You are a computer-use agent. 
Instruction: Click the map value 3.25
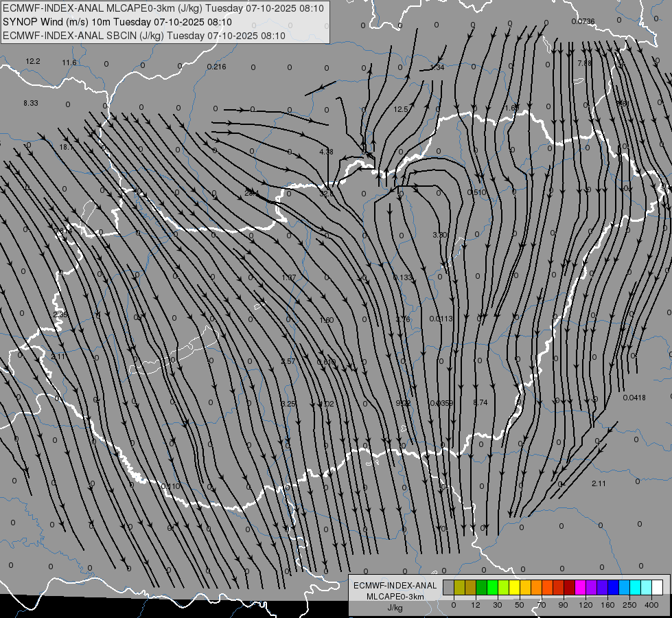288,404
